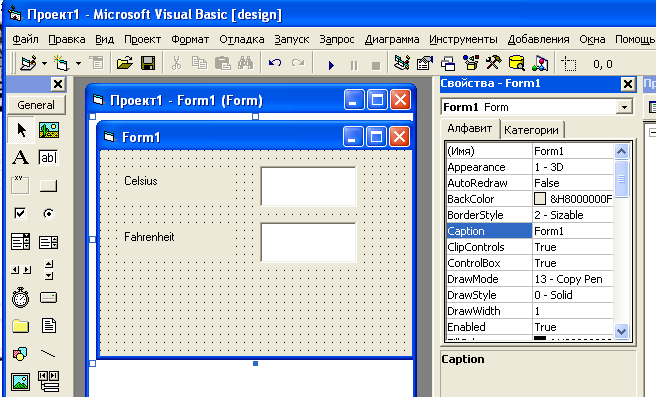Select the ComboBox tool
This screenshot has width=656, height=397.
pos(21,242)
